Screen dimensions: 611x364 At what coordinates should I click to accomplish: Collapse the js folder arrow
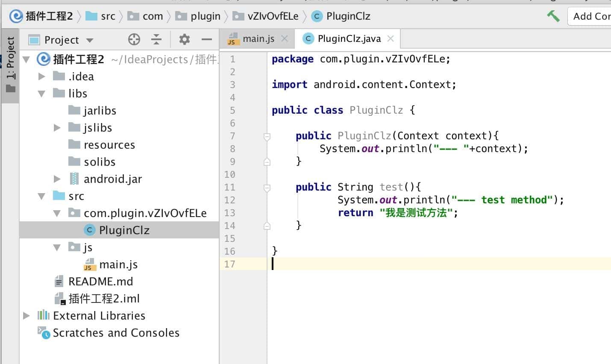[x=57, y=247]
